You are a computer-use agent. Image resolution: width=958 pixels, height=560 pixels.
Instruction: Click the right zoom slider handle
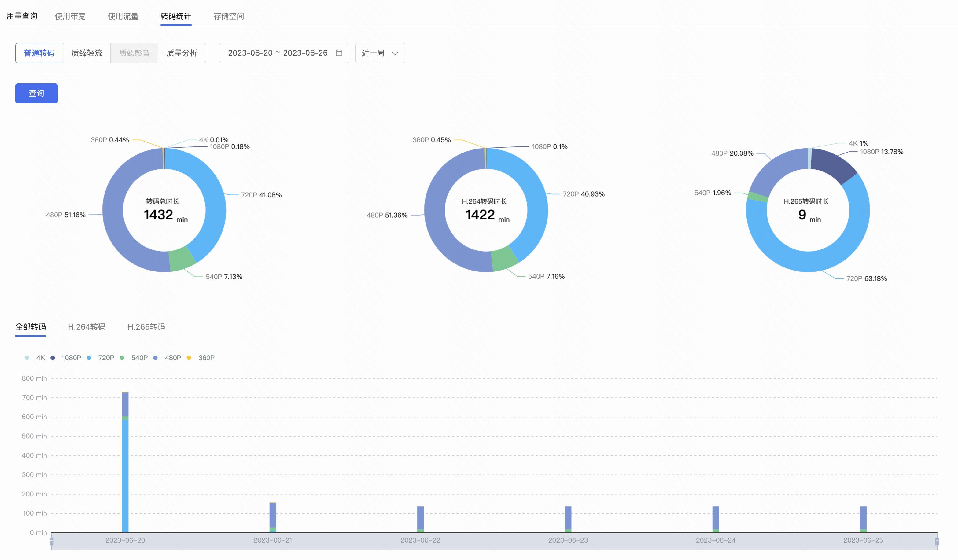click(x=937, y=542)
